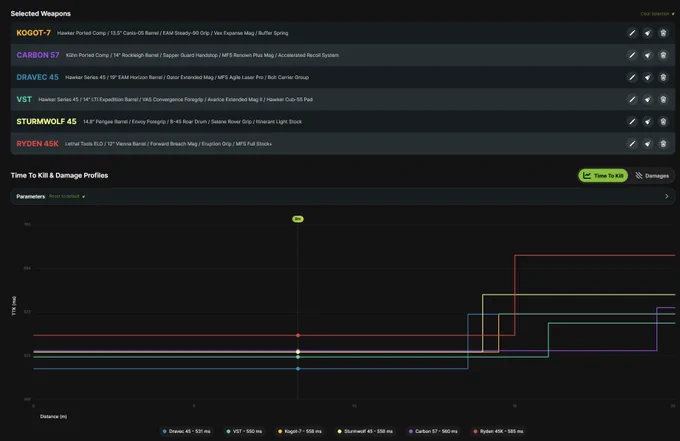Image resolution: width=680 pixels, height=441 pixels.
Task: Remove STURMWOLF 45 using its trash icon
Action: (x=663, y=121)
